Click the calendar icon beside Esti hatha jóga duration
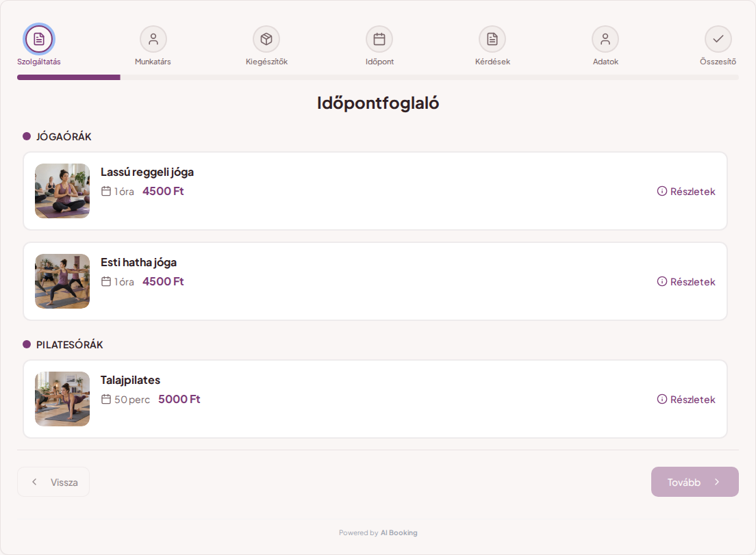The height and width of the screenshot is (555, 756). point(106,281)
